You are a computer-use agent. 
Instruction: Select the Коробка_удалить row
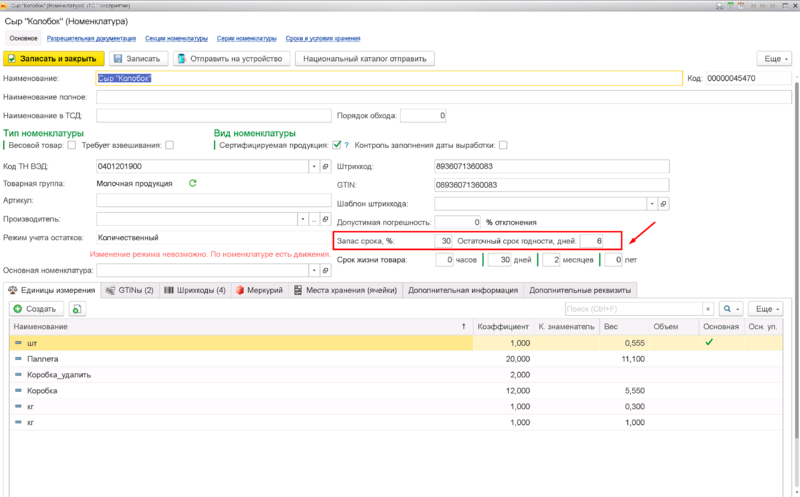point(396,375)
